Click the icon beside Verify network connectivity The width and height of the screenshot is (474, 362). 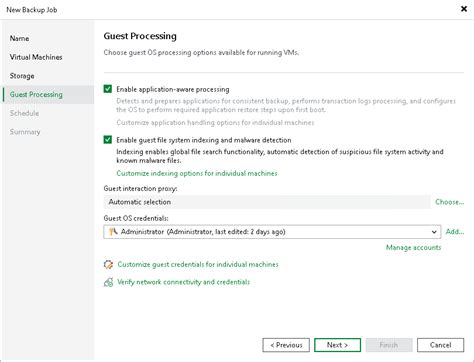pyautogui.click(x=108, y=282)
